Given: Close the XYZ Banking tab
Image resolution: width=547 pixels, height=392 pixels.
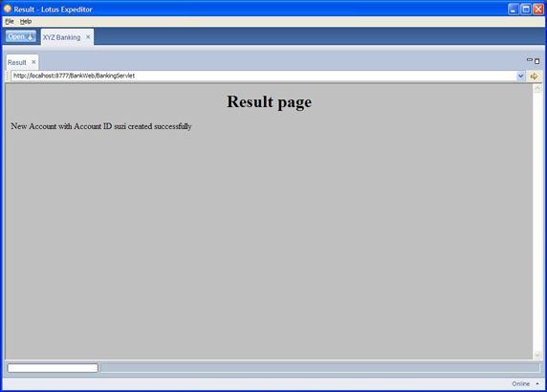Looking at the screenshot, I should (x=88, y=36).
